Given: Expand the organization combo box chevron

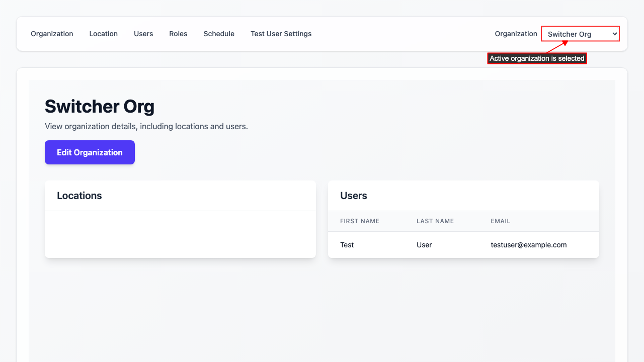Looking at the screenshot, I should pos(614,34).
